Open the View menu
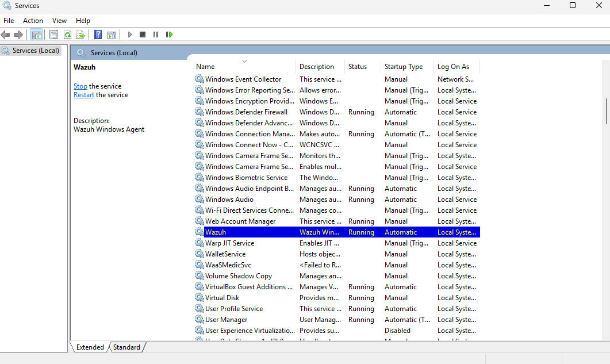This screenshot has height=364, width=610. 59,20
